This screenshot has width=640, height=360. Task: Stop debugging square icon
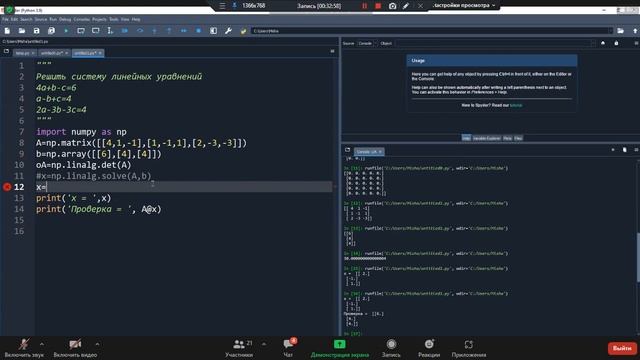[x=198, y=31]
